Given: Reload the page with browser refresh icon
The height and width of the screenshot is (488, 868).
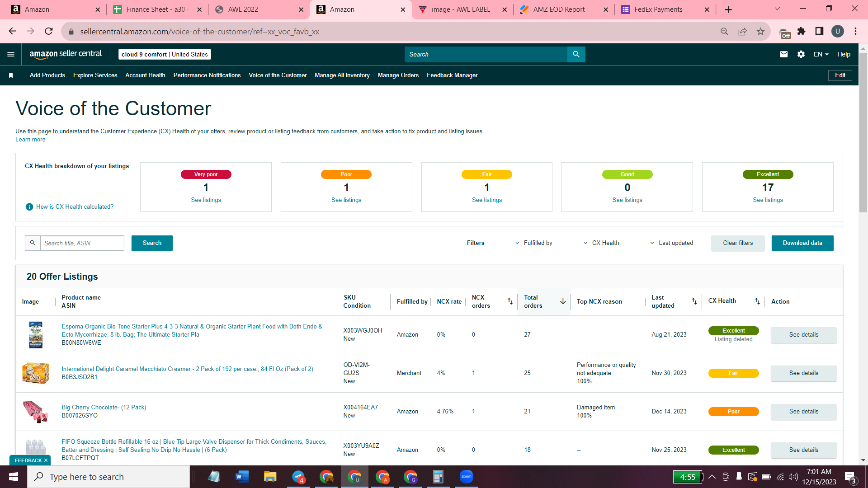Looking at the screenshot, I should pos(49,31).
